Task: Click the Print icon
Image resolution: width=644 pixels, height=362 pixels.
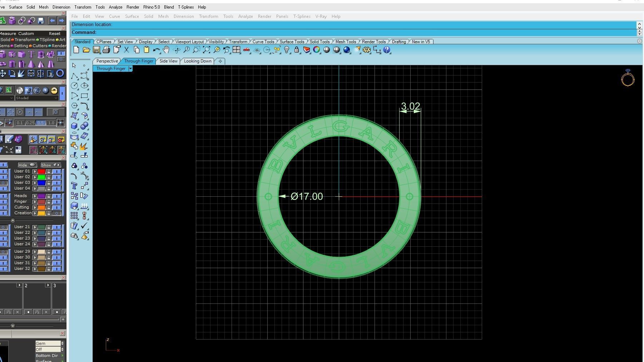Action: coord(106,50)
